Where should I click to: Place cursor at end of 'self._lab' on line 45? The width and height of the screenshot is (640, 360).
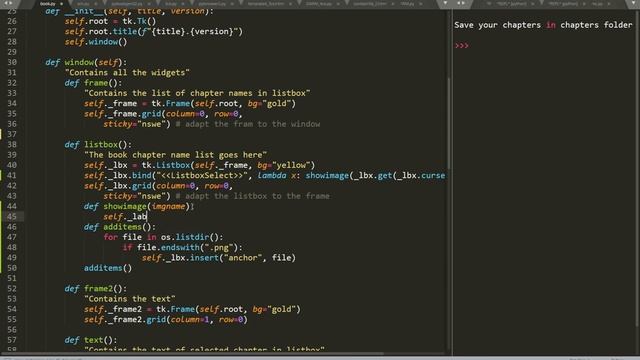(x=147, y=216)
